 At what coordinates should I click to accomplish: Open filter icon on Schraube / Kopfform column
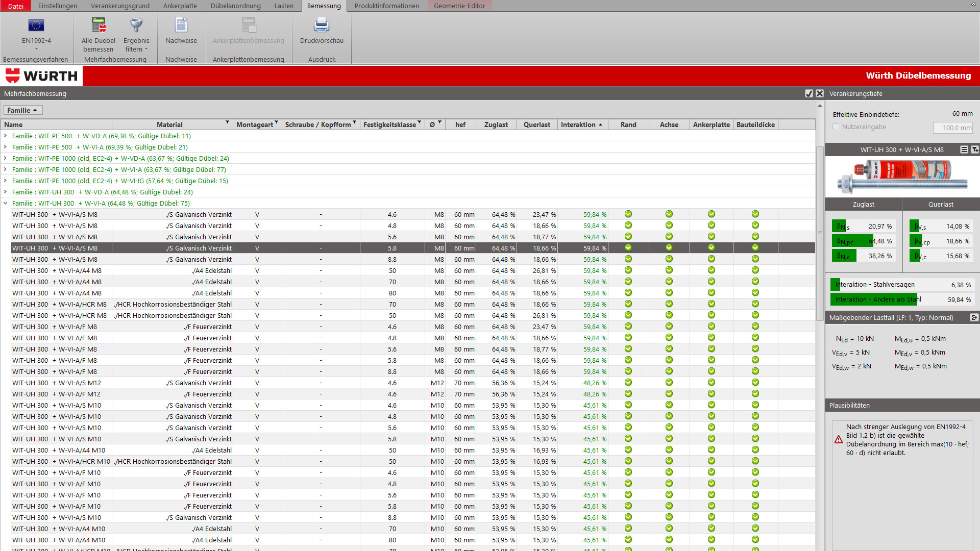354,122
